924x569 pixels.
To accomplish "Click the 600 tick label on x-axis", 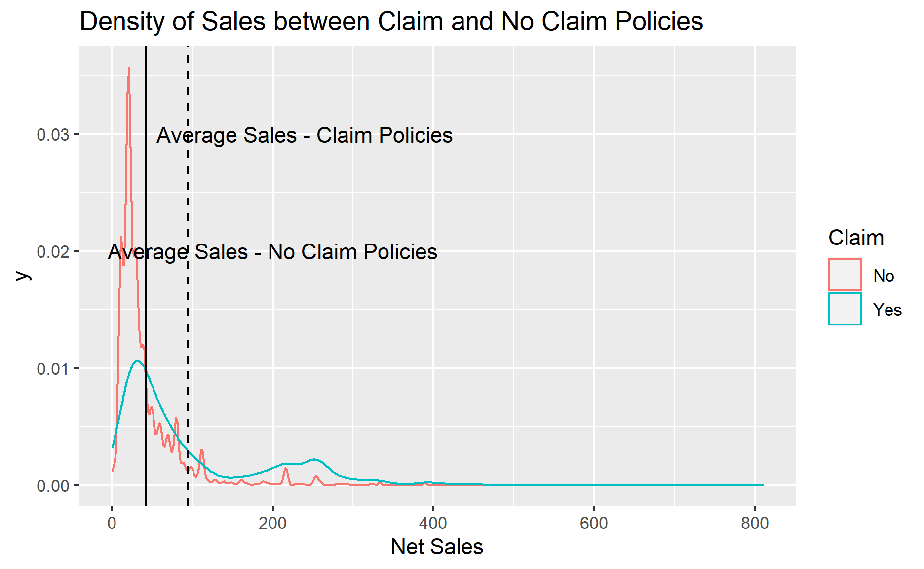I will coord(594,524).
